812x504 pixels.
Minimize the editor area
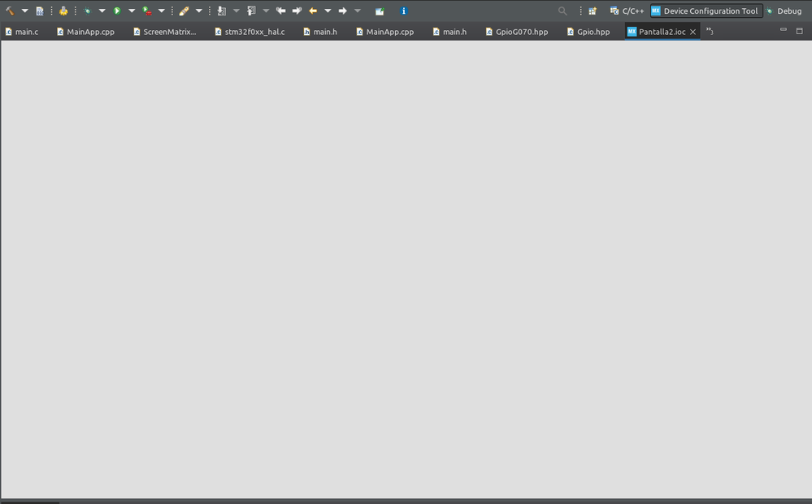pos(784,30)
